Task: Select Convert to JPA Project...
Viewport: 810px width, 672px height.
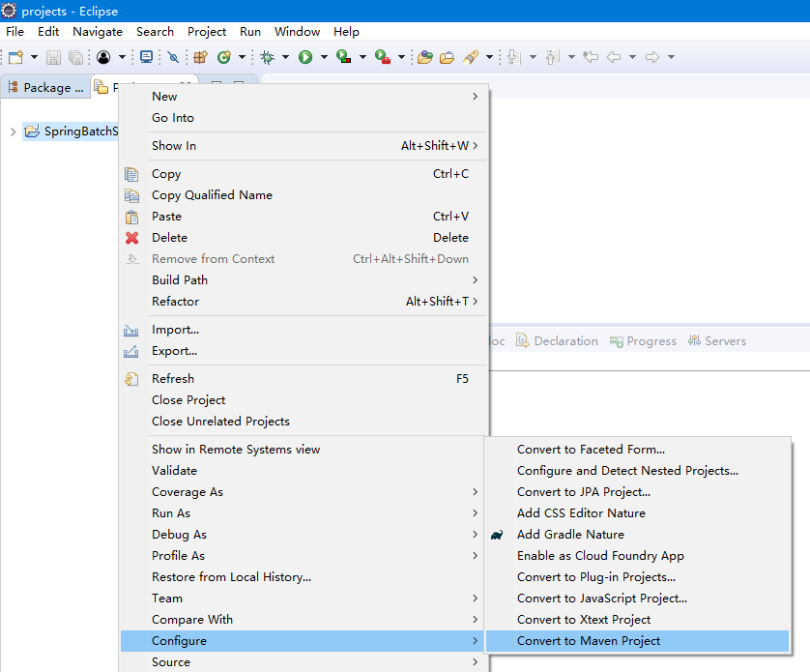Action: (637, 492)
